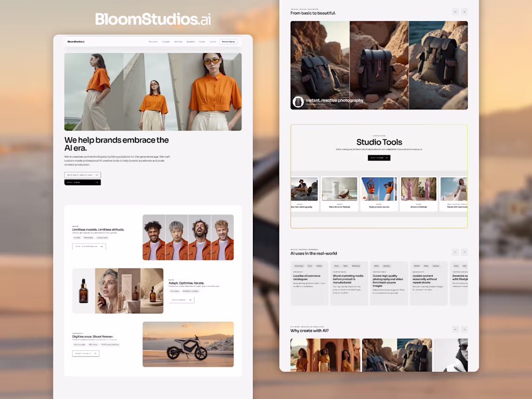This screenshot has height=399, width=532.
Task: Click the right arrow beside "AI uses in the real-world"
Action: tap(464, 252)
